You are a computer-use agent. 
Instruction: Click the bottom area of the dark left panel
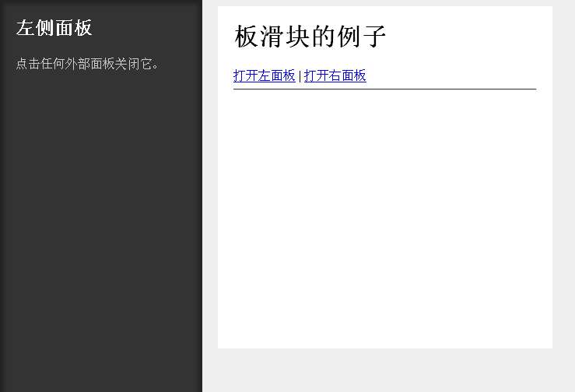tap(101, 373)
